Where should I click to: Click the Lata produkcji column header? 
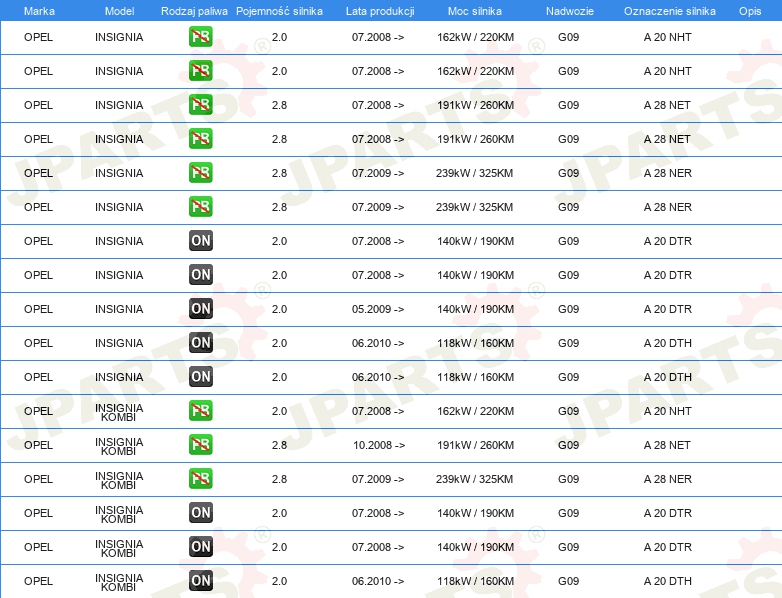tap(380, 11)
